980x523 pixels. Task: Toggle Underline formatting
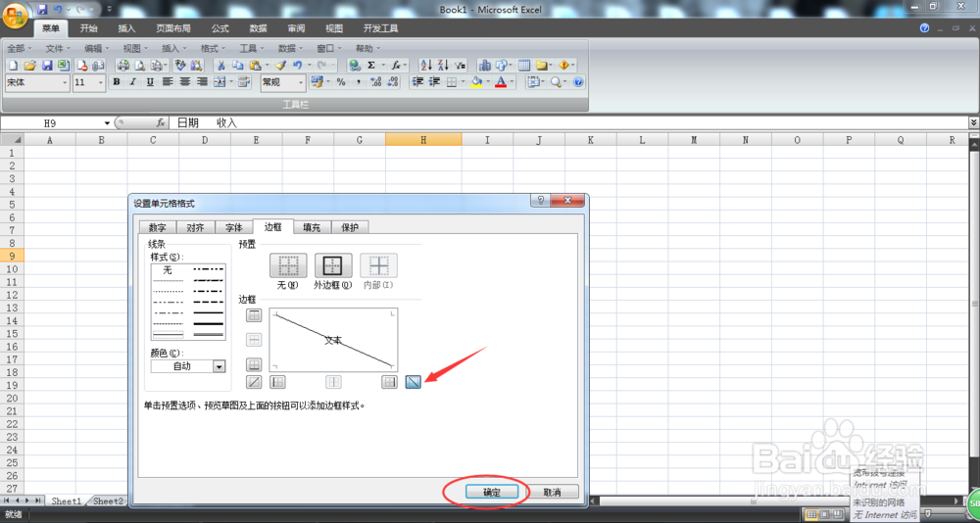(x=150, y=82)
